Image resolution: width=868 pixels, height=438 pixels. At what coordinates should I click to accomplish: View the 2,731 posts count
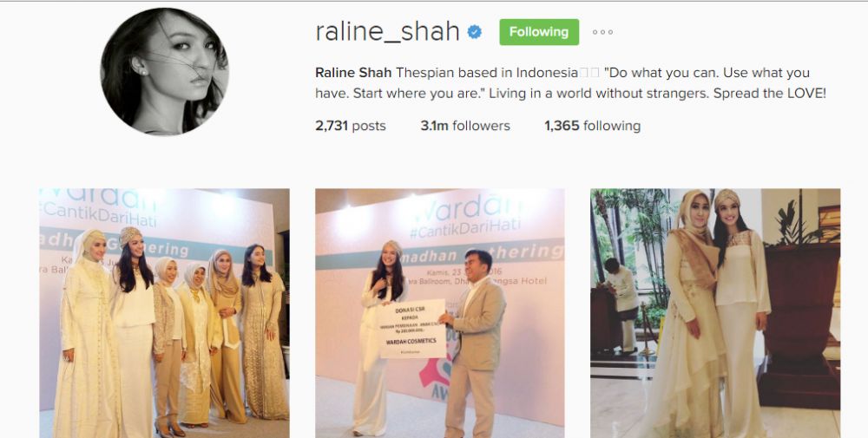pos(351,126)
